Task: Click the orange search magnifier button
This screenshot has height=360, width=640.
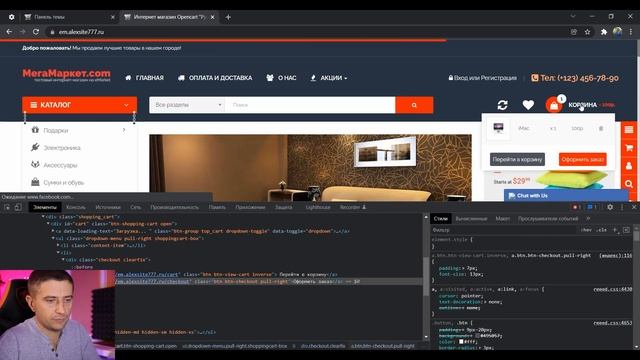Action: pyautogui.click(x=414, y=105)
